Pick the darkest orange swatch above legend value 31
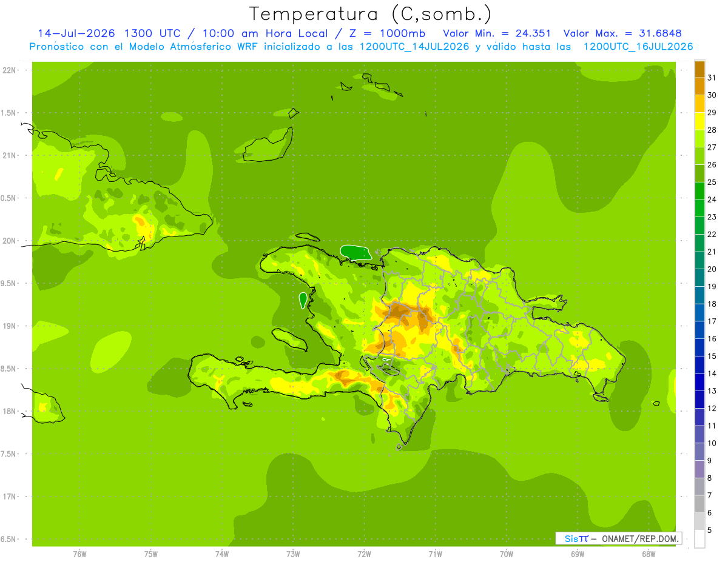The image size is (728, 562). pos(699,69)
